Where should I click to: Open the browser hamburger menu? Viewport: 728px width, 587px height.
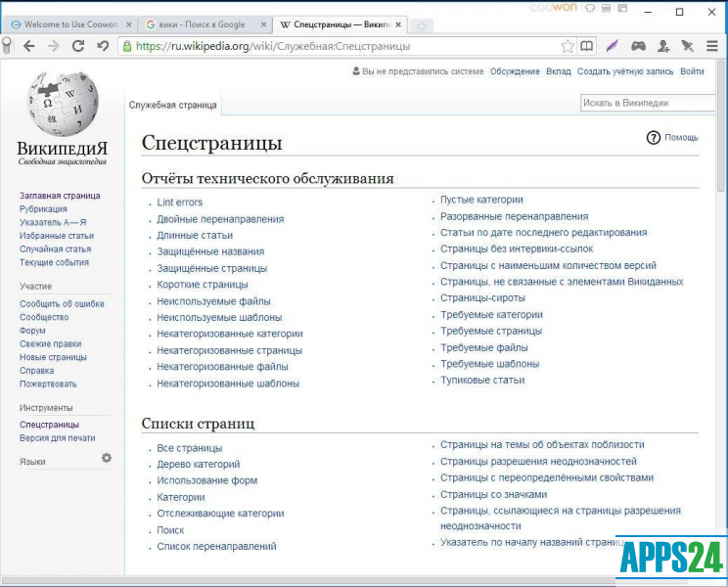coord(711,46)
